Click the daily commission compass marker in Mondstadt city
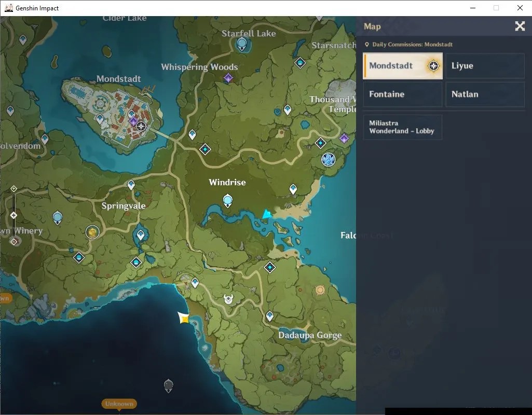Viewport: 532px width, 415px height. tap(141, 127)
